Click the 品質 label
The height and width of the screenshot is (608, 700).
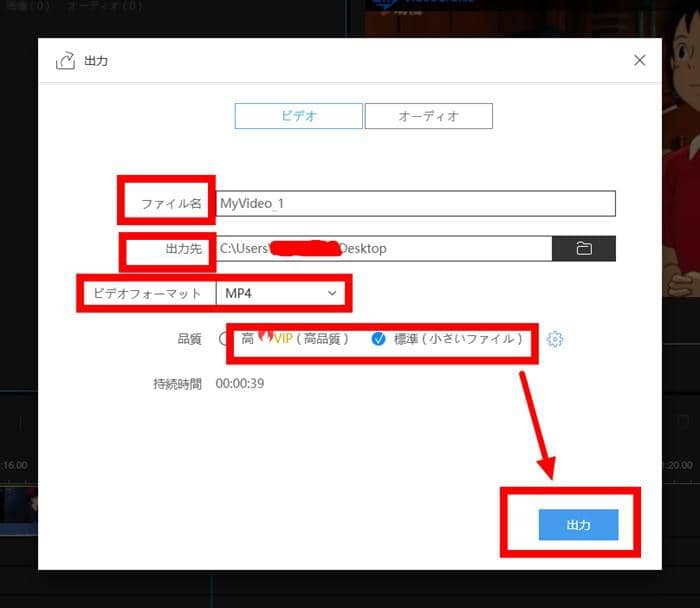189,339
